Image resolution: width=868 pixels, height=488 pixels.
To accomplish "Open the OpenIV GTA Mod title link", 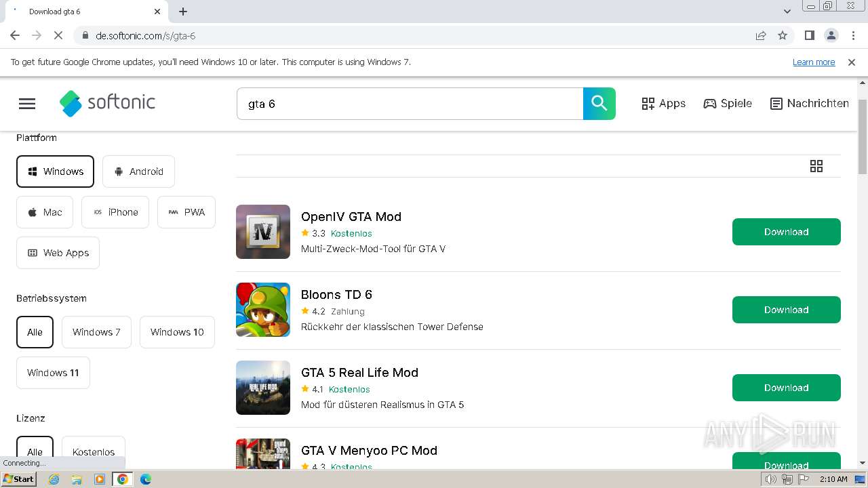I will [x=351, y=217].
